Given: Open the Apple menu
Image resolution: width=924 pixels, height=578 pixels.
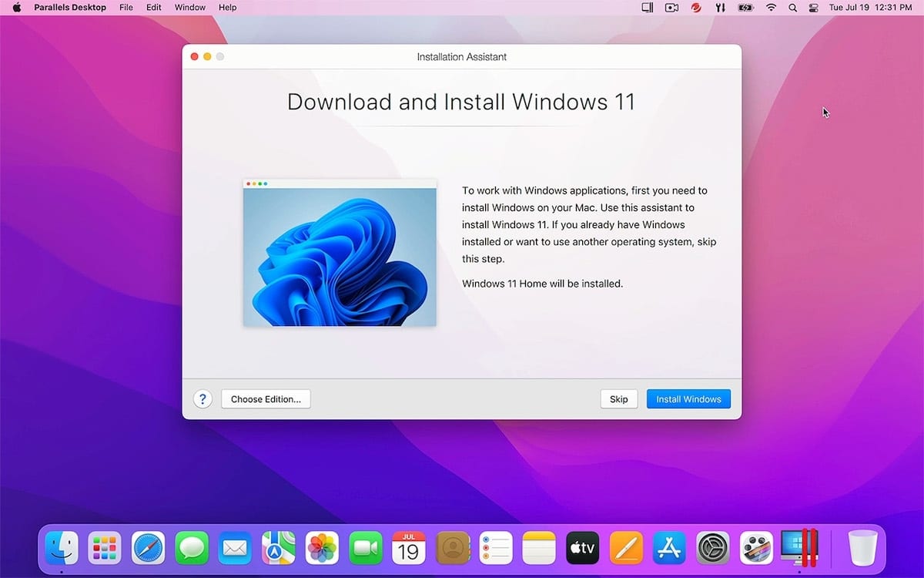Looking at the screenshot, I should tap(16, 7).
